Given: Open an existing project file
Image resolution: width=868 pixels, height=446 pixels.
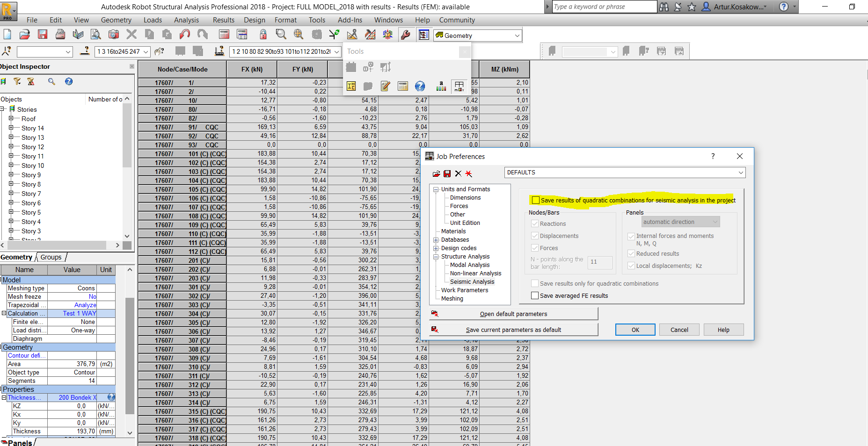Looking at the screenshot, I should click(24, 34).
